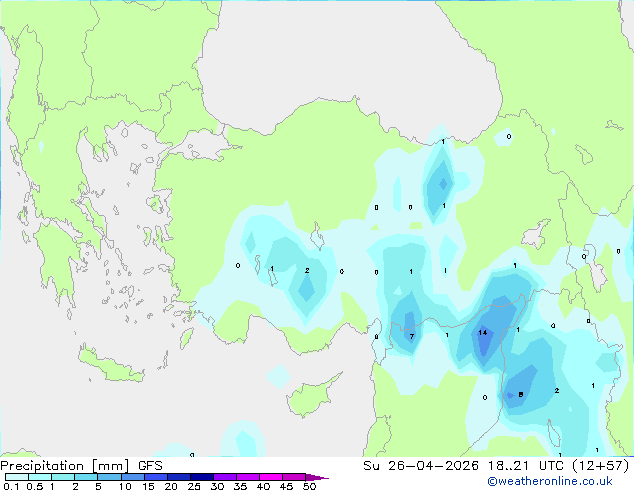Click the above-50 mm legend arrow tip
634x490 pixels.
(317, 478)
